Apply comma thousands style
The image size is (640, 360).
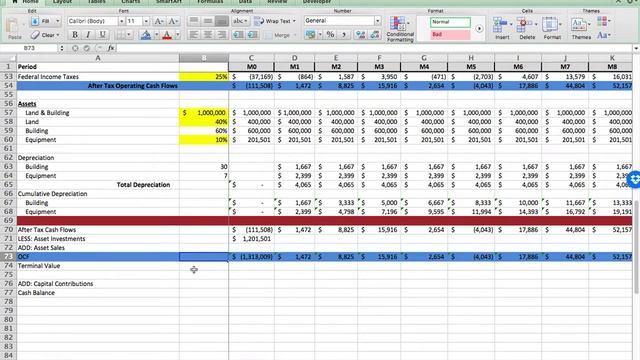(x=344, y=35)
